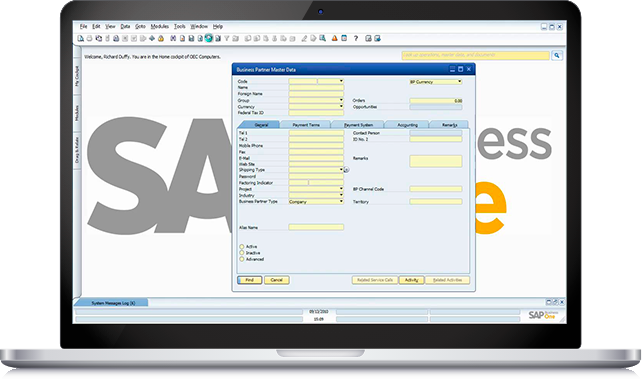Viewport: 642px width, 385px height.
Task: Open the Goto menu
Action: (x=140, y=26)
